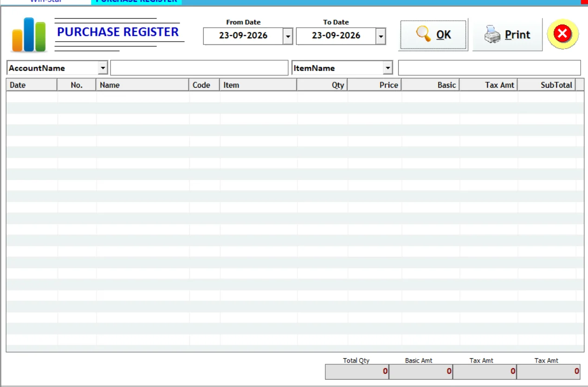The height and width of the screenshot is (387, 588).
Task: Close the register with the red X icon
Action: tap(563, 34)
